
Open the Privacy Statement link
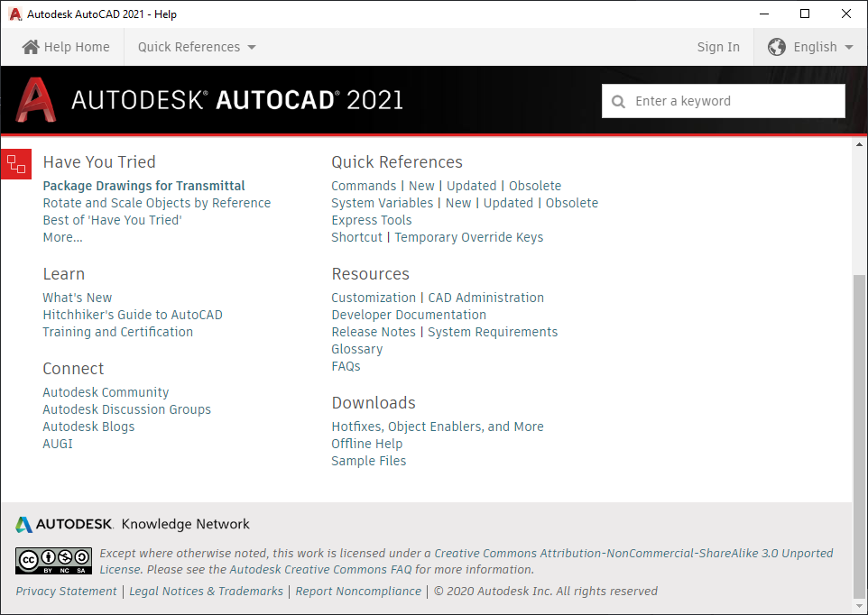[x=67, y=592]
